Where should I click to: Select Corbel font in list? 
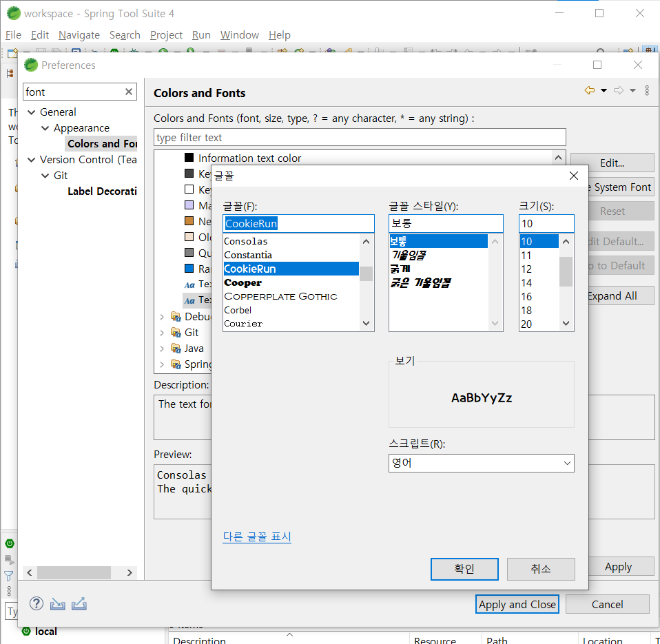(291, 310)
